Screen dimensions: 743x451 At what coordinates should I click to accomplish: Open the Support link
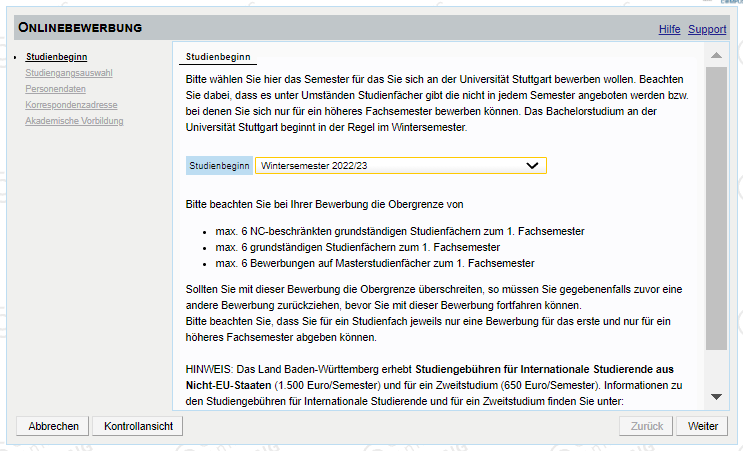click(x=707, y=29)
